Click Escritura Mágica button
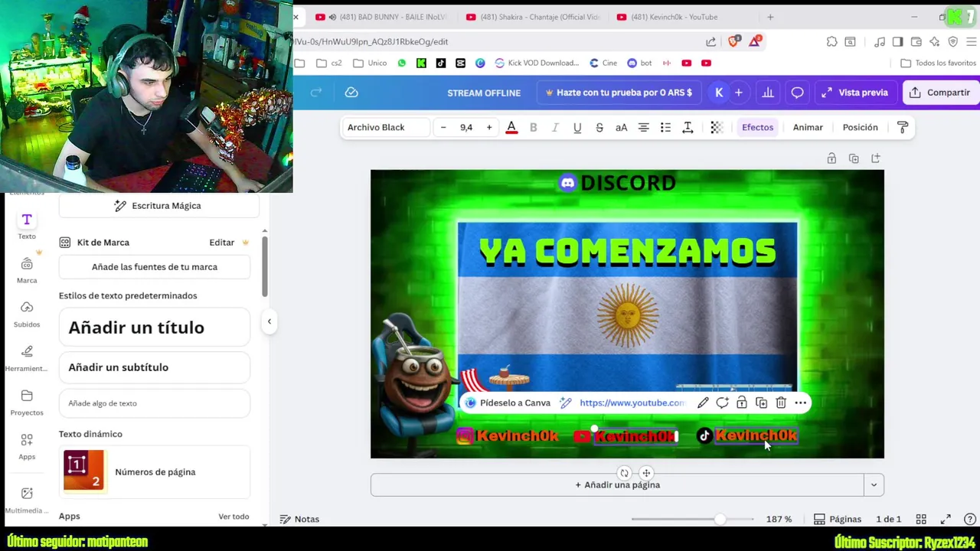 pos(158,206)
